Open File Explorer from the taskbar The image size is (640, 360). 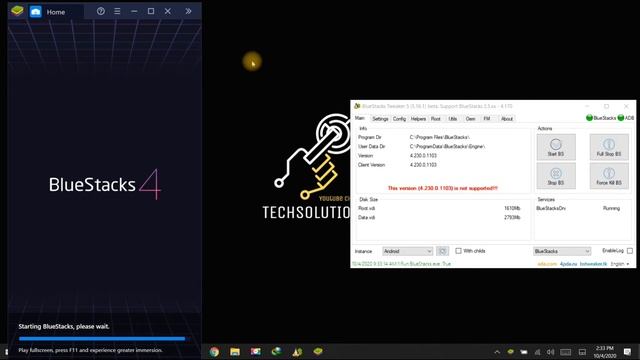pos(235,351)
